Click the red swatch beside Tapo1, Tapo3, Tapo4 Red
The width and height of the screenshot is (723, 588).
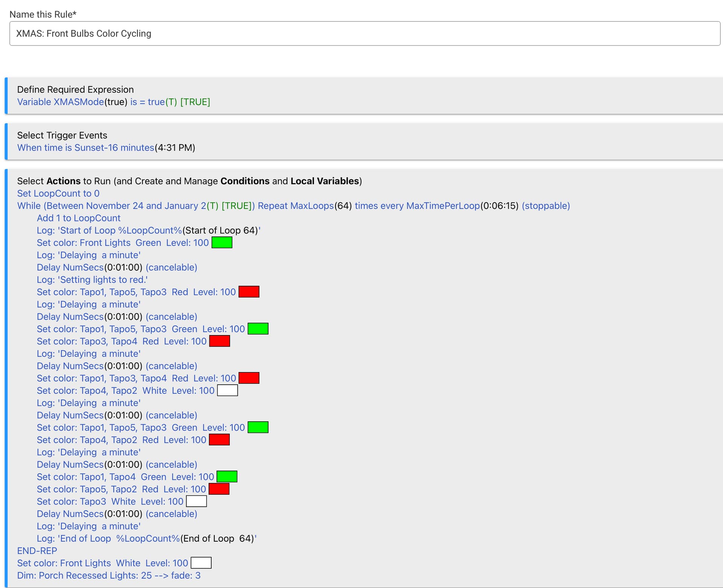coord(249,378)
